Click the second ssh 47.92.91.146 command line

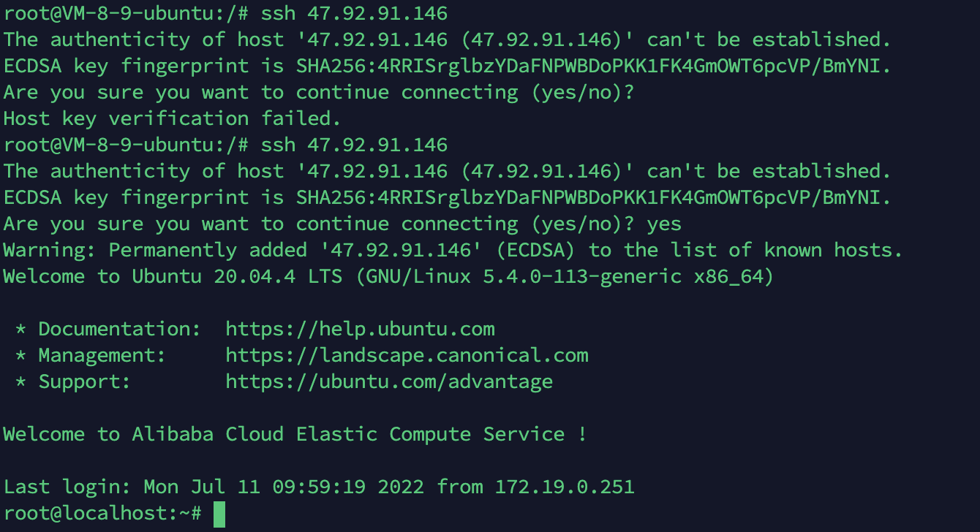tap(225, 145)
